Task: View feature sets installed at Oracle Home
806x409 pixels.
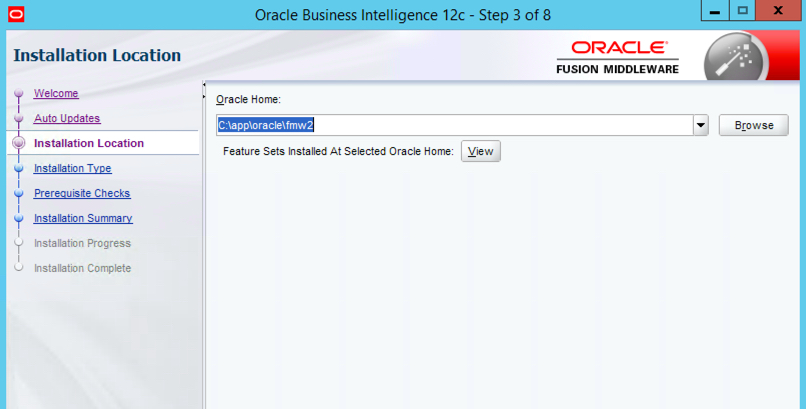Action: click(x=481, y=151)
